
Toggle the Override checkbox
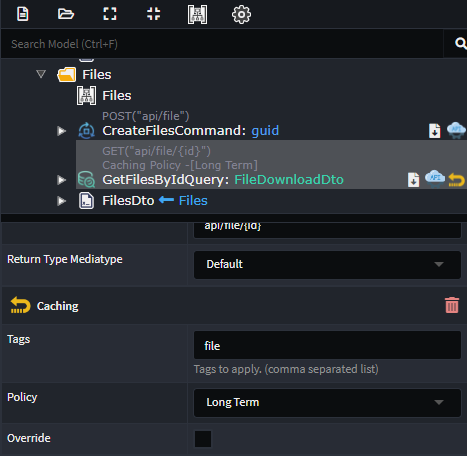[203, 439]
